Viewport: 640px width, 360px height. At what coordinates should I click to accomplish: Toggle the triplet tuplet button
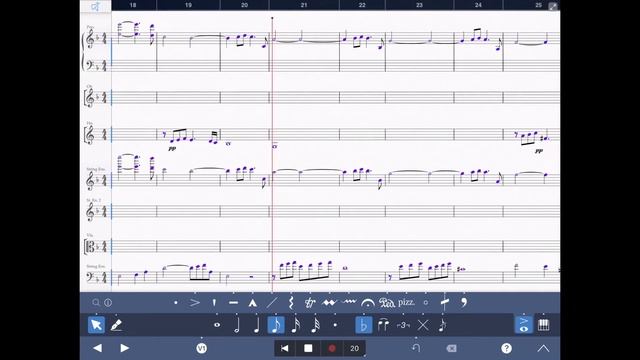click(403, 325)
